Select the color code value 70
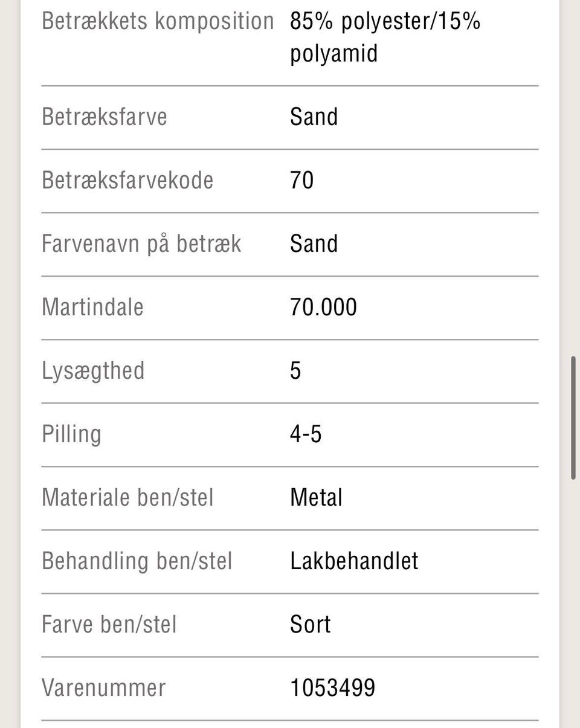Screen dimensions: 580x728 pos(301,180)
